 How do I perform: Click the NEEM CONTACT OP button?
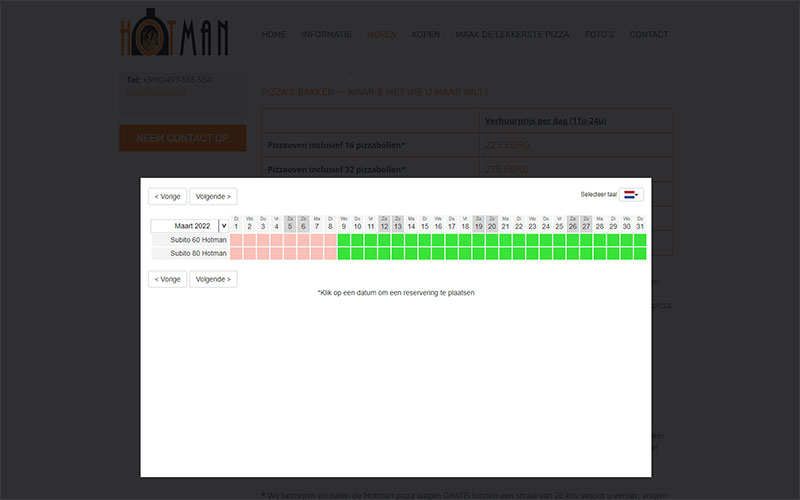coord(183,138)
